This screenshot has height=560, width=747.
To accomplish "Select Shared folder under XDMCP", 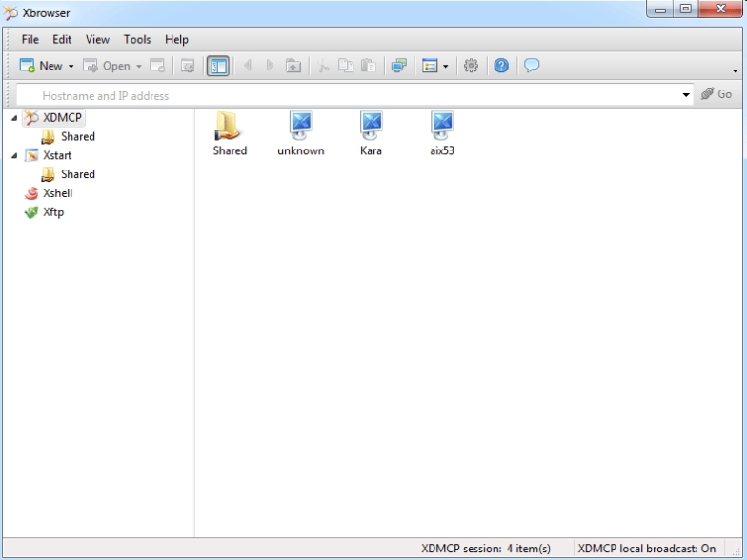I will [x=69, y=137].
